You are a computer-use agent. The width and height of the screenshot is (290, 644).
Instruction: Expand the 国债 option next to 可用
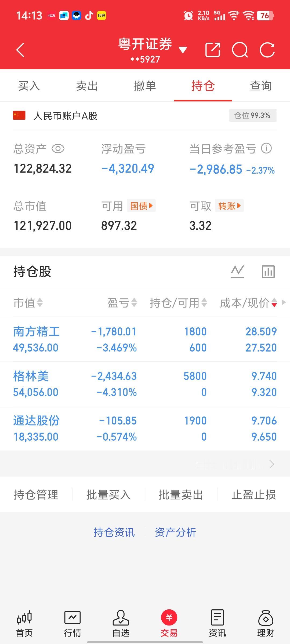141,206
